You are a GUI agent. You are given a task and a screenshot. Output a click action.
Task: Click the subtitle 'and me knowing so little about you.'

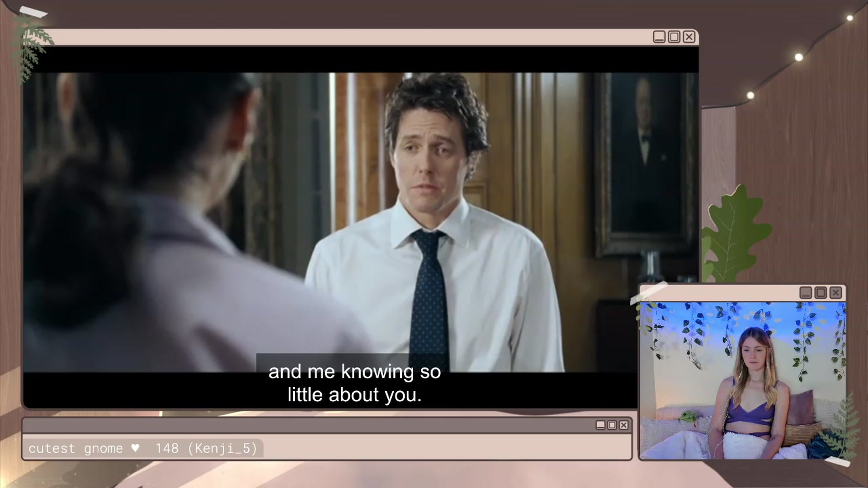click(x=354, y=383)
